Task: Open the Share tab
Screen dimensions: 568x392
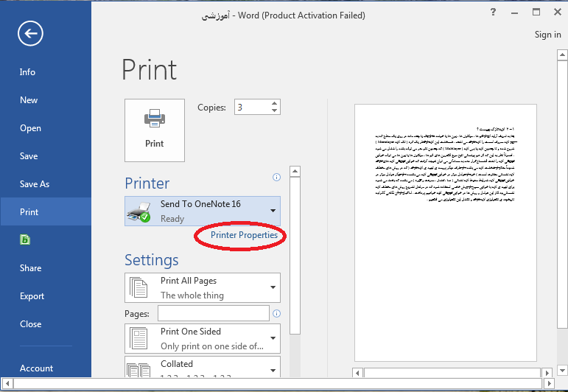Action: (x=30, y=268)
